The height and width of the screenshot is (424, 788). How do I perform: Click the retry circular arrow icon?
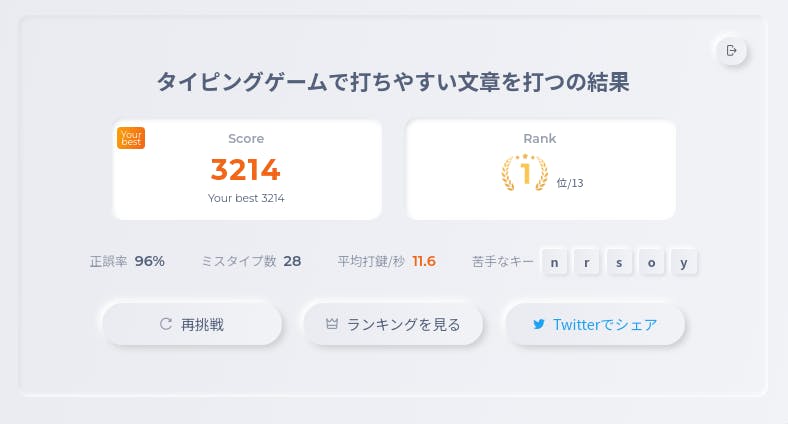(x=166, y=324)
